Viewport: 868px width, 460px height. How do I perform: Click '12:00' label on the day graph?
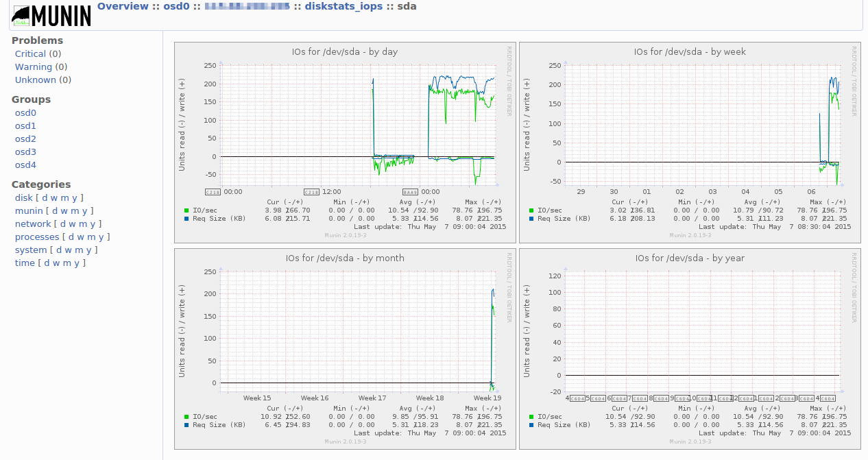tap(332, 192)
